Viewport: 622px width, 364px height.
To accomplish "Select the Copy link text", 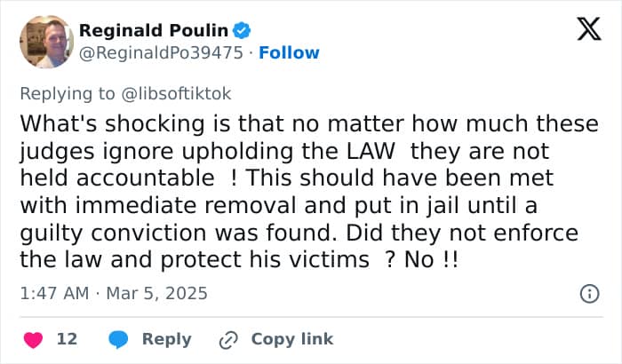I will (x=292, y=339).
